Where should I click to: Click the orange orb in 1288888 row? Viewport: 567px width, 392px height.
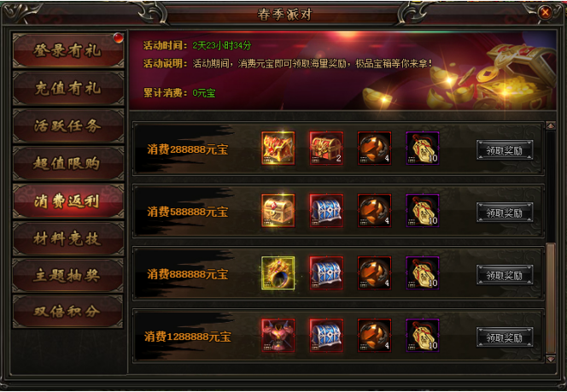pyautogui.click(x=374, y=336)
